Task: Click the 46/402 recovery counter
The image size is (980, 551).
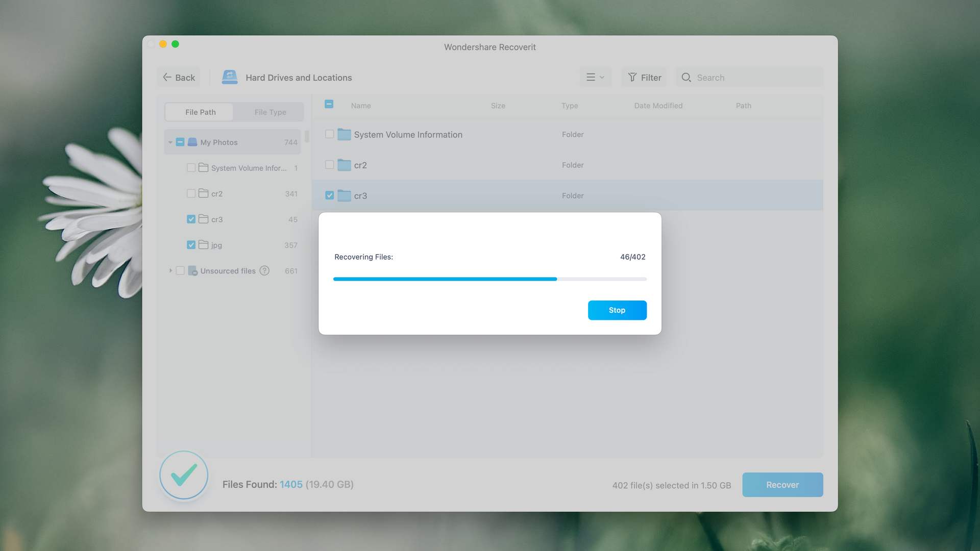Action: (x=632, y=257)
